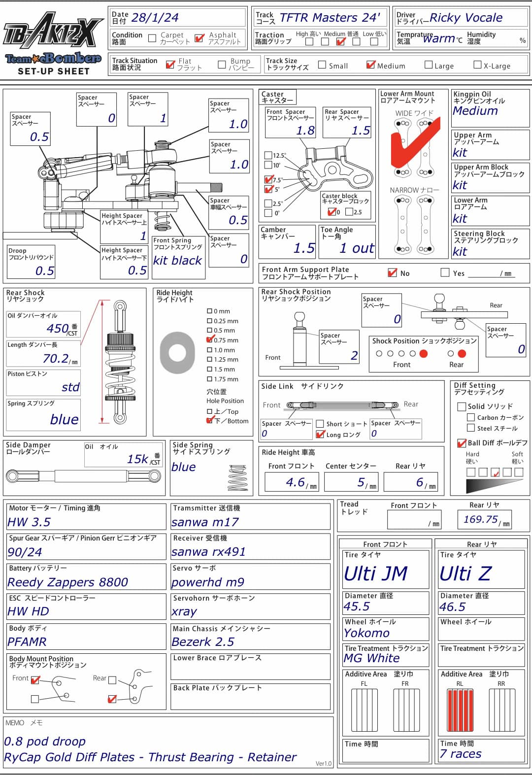Click the diff Hard-to-Soft gradient bar
This screenshot has width=532, height=777.
point(495,486)
